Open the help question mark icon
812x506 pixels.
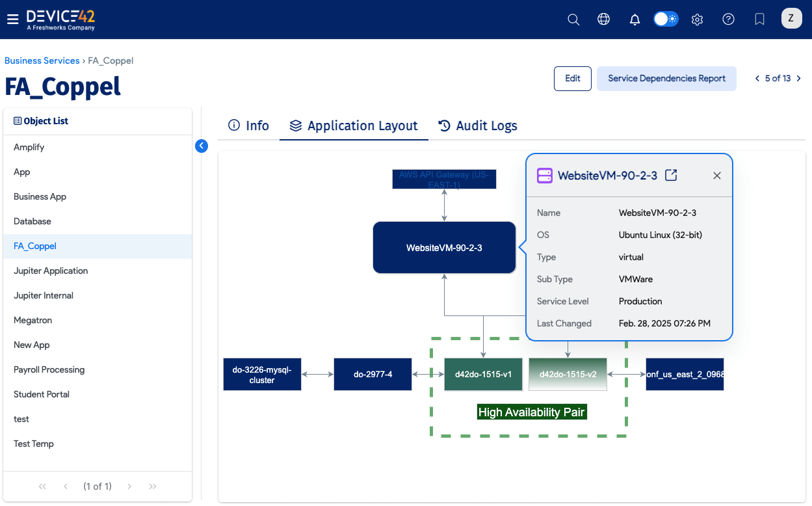tap(728, 20)
